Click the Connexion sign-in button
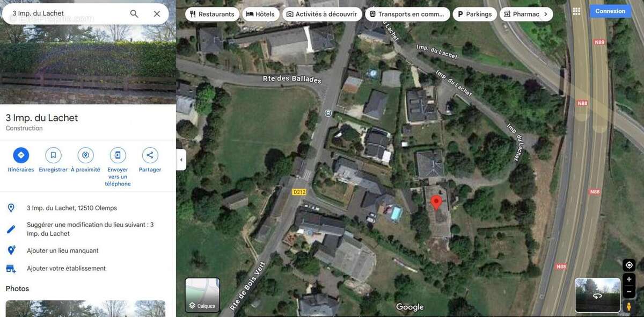 610,11
